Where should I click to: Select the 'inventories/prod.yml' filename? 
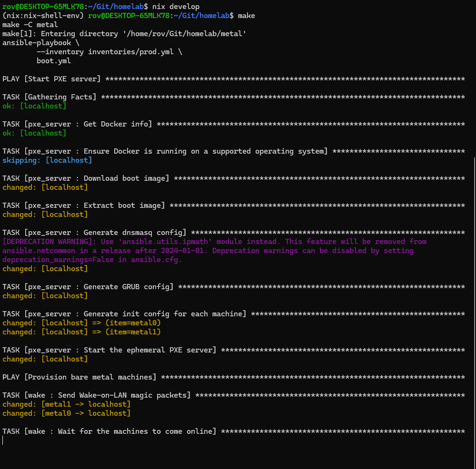click(129, 51)
